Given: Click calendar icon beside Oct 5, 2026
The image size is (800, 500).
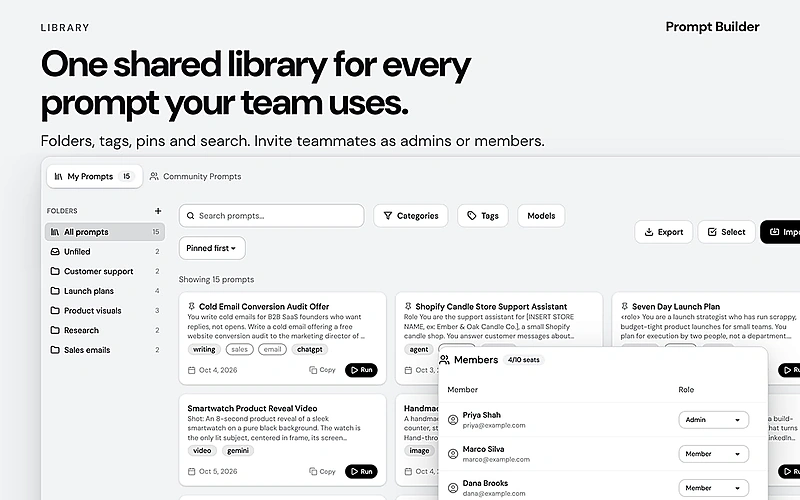Looking at the screenshot, I should click(192, 471).
